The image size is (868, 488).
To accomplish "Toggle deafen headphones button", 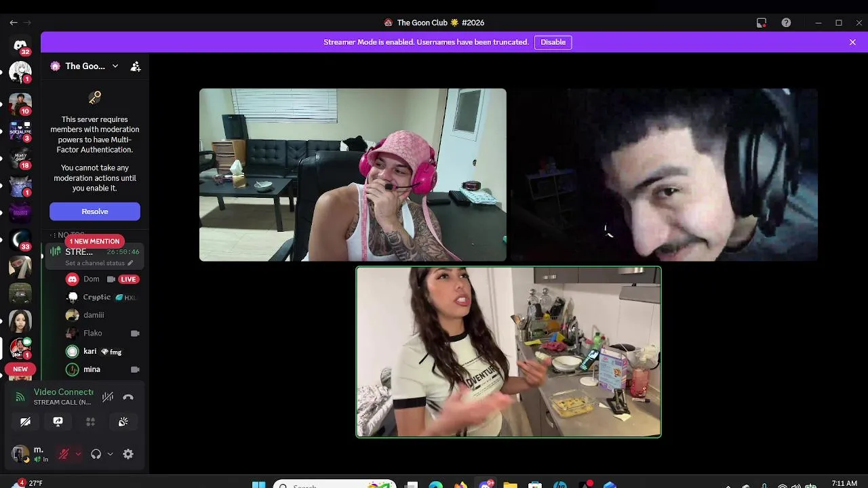I will coord(96,454).
